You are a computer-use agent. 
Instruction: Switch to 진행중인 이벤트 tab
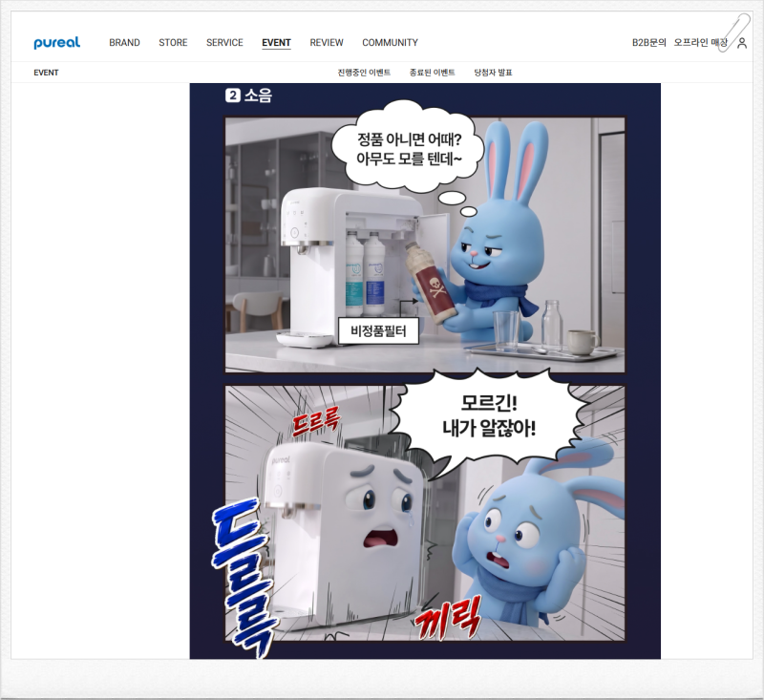point(364,73)
